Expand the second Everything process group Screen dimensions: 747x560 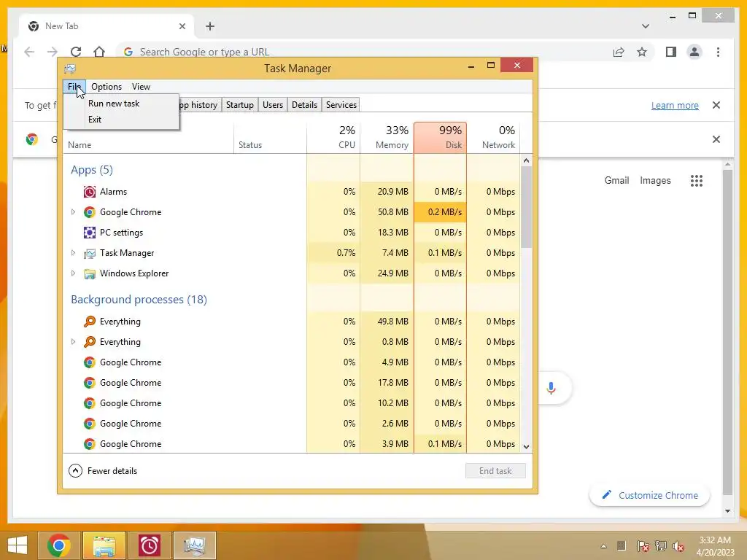point(73,342)
